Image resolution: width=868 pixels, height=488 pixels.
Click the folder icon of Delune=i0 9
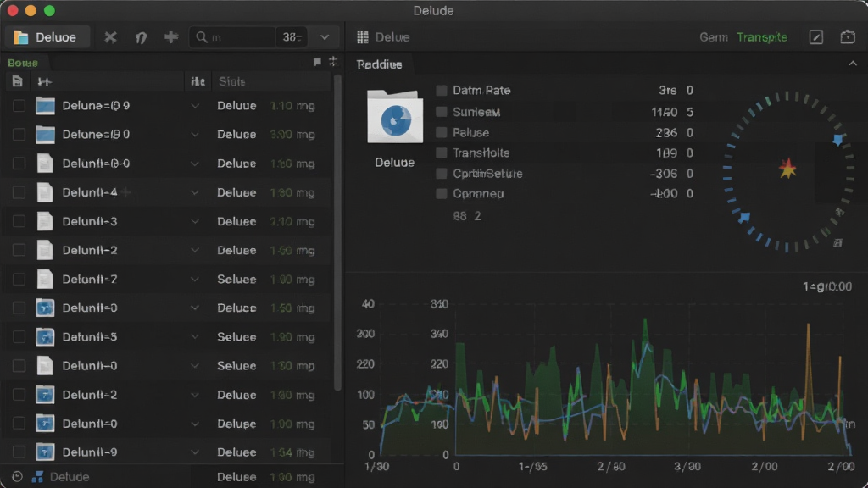tap(45, 106)
